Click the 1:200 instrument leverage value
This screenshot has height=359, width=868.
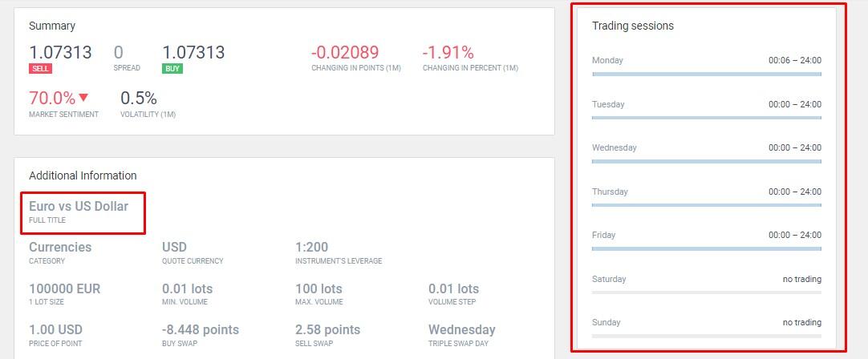(x=312, y=247)
